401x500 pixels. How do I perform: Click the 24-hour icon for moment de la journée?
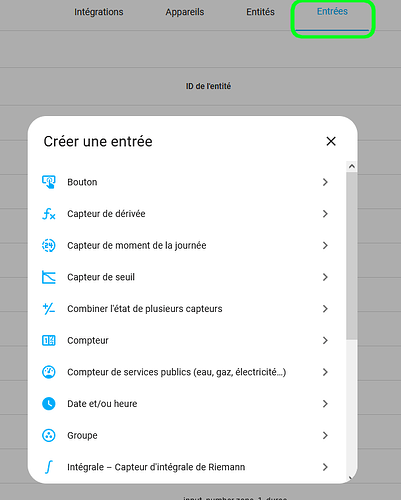pos(49,245)
